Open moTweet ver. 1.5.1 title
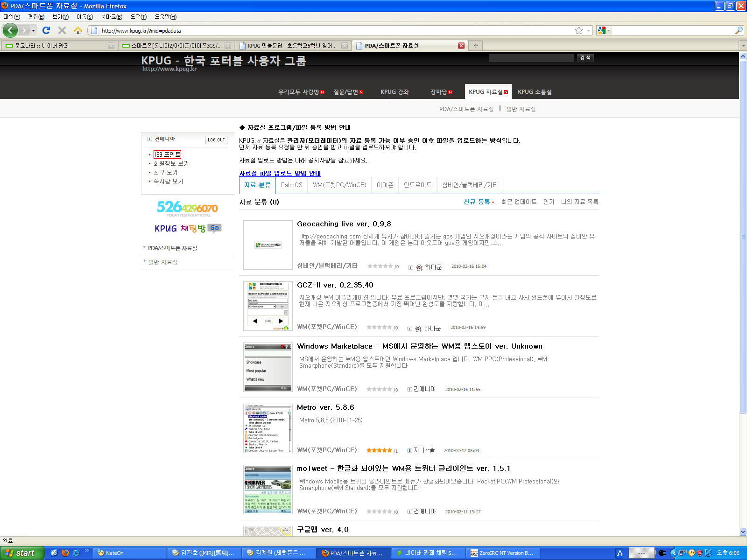Viewport: 747px width, 560px height. (404, 469)
